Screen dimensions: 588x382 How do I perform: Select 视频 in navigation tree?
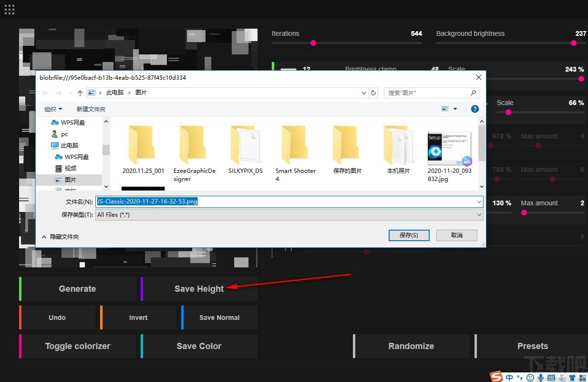[x=66, y=169]
